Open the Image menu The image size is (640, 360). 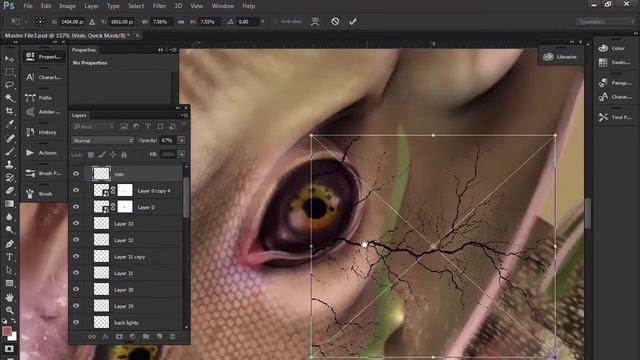[x=67, y=6]
